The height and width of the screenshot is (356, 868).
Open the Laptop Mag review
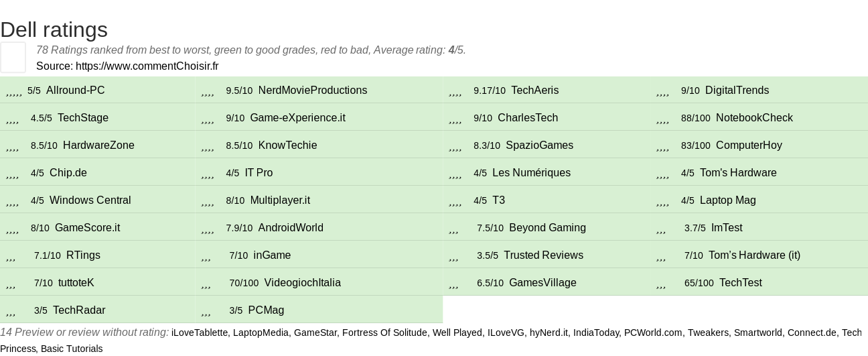727,200
